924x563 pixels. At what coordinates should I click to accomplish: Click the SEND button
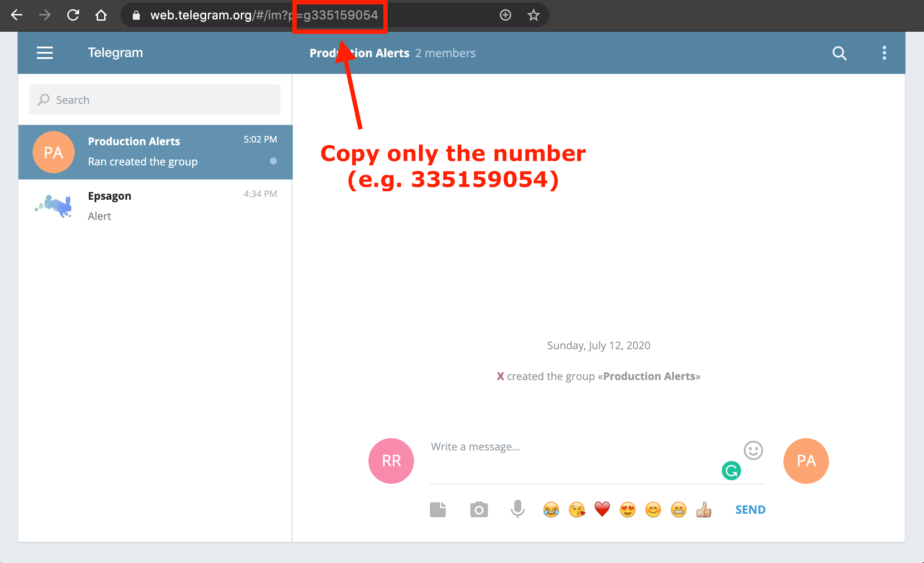750,510
